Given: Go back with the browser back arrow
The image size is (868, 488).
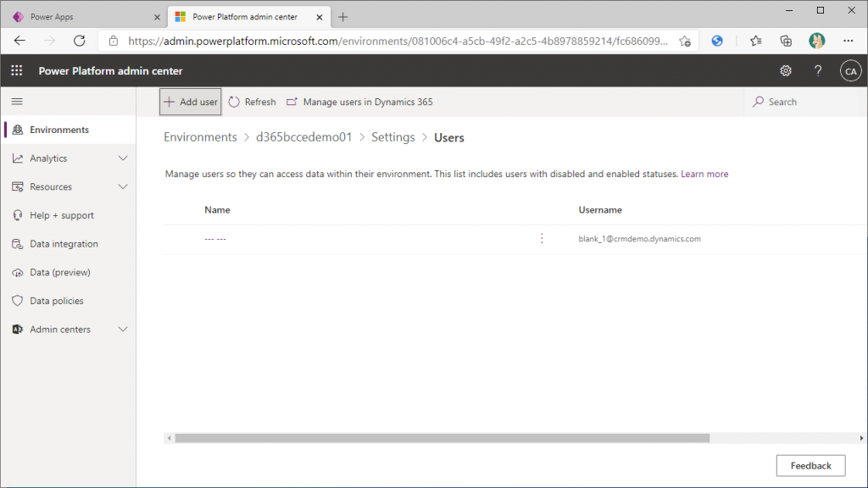Looking at the screenshot, I should (20, 41).
